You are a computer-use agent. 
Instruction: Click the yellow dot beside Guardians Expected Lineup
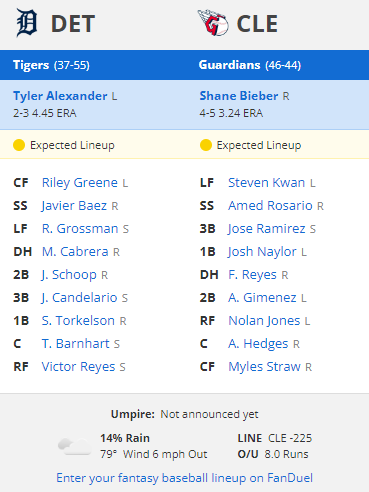click(206, 145)
